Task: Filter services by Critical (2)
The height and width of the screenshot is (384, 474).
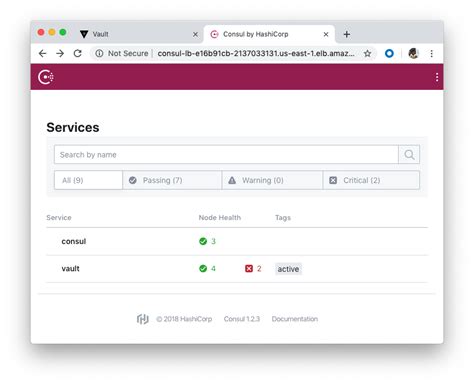Action: pyautogui.click(x=371, y=180)
